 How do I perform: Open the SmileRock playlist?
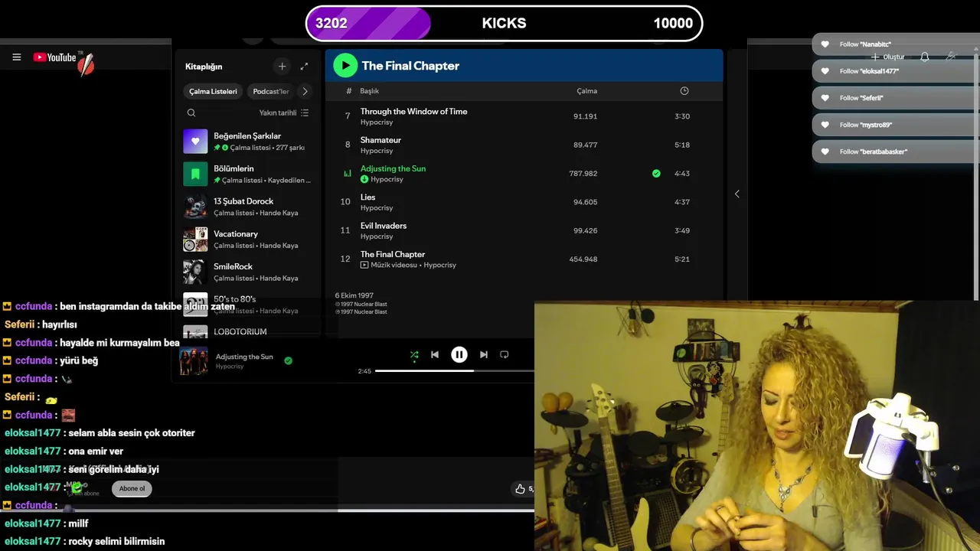coord(248,272)
